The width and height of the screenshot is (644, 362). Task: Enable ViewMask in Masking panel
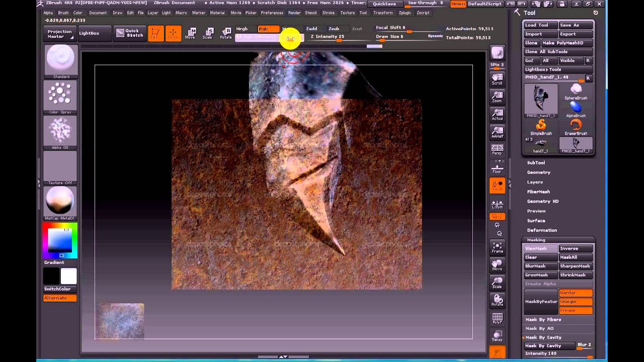coord(541,248)
